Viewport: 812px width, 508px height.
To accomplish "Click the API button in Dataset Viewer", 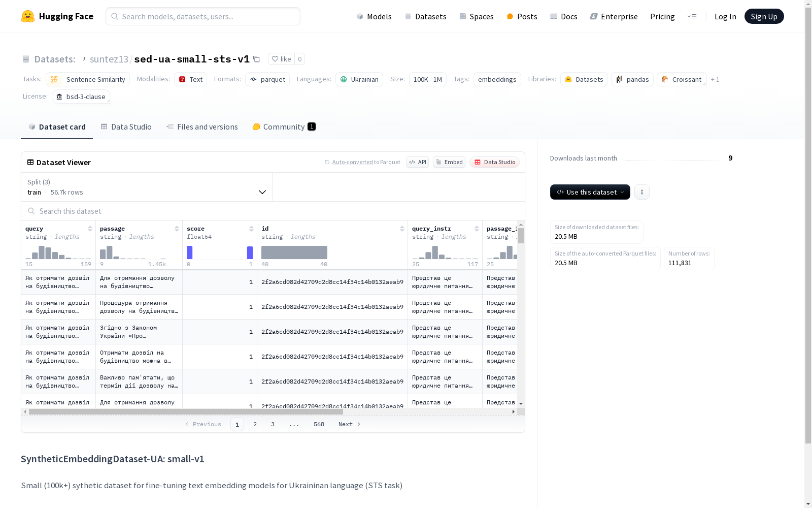I will [418, 162].
